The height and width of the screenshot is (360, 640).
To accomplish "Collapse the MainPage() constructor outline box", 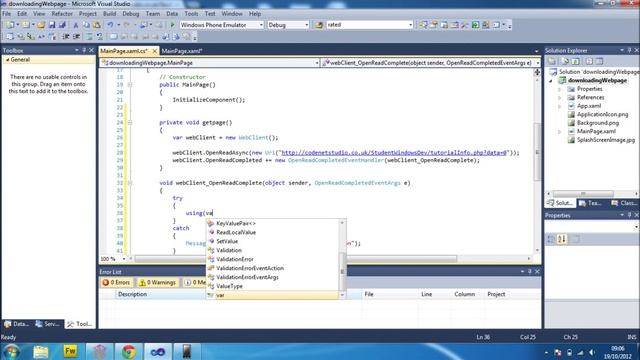I will pos(130,85).
